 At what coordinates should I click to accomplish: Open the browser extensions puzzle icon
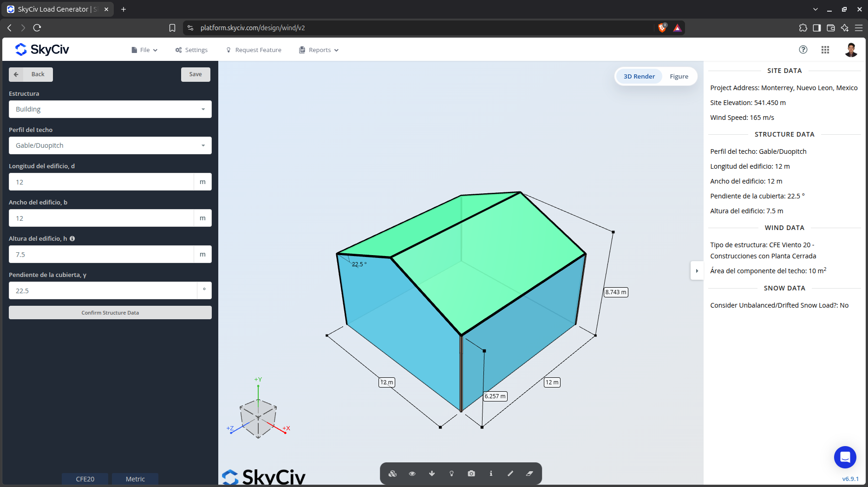[x=803, y=28]
